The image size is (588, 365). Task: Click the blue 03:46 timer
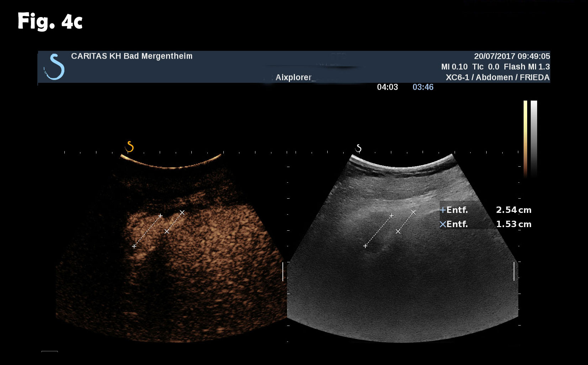[x=423, y=87]
